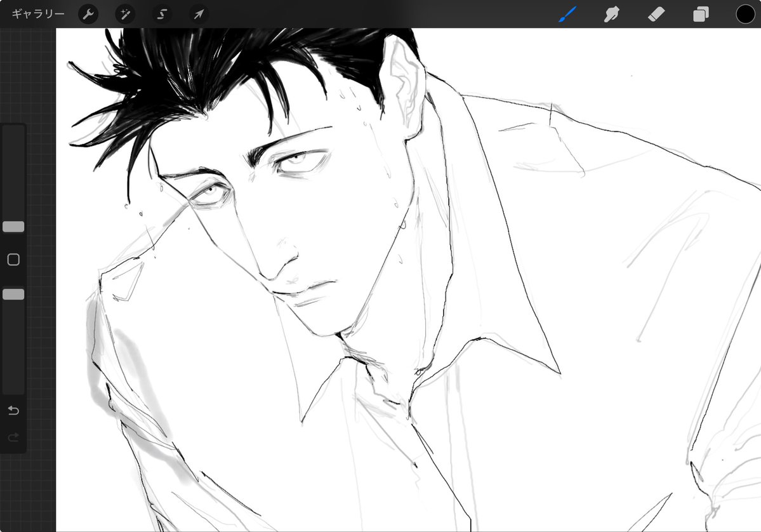Undo the last stroke
The width and height of the screenshot is (761, 532).
pyautogui.click(x=13, y=411)
